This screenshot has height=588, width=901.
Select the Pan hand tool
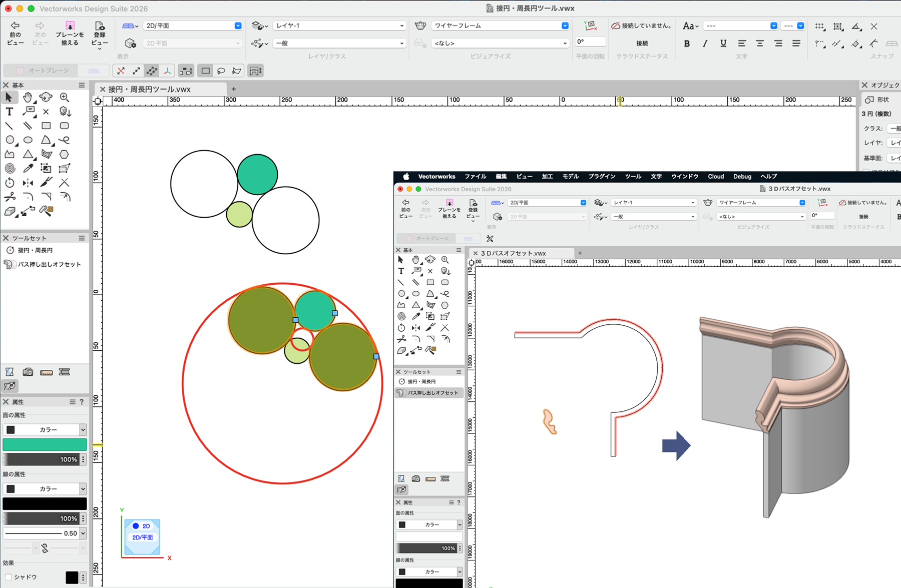[28, 97]
